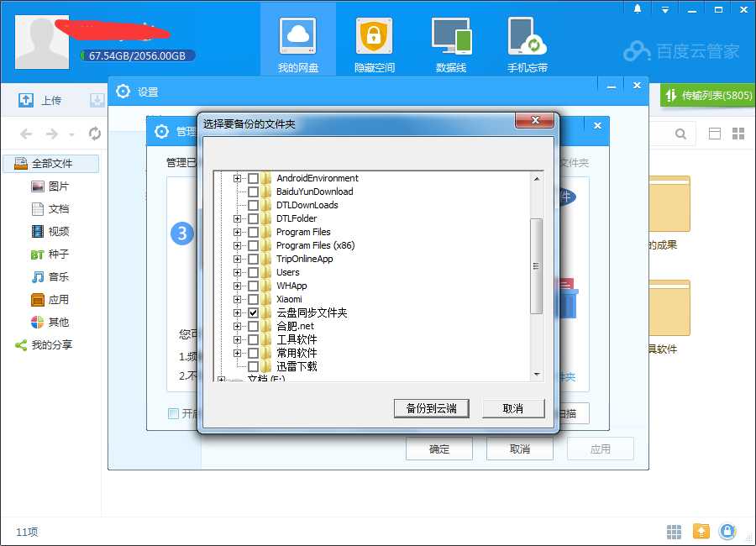This screenshot has height=546, width=756.
Task: Switch to grid thumbnails view icon
Action: pyautogui.click(x=738, y=134)
